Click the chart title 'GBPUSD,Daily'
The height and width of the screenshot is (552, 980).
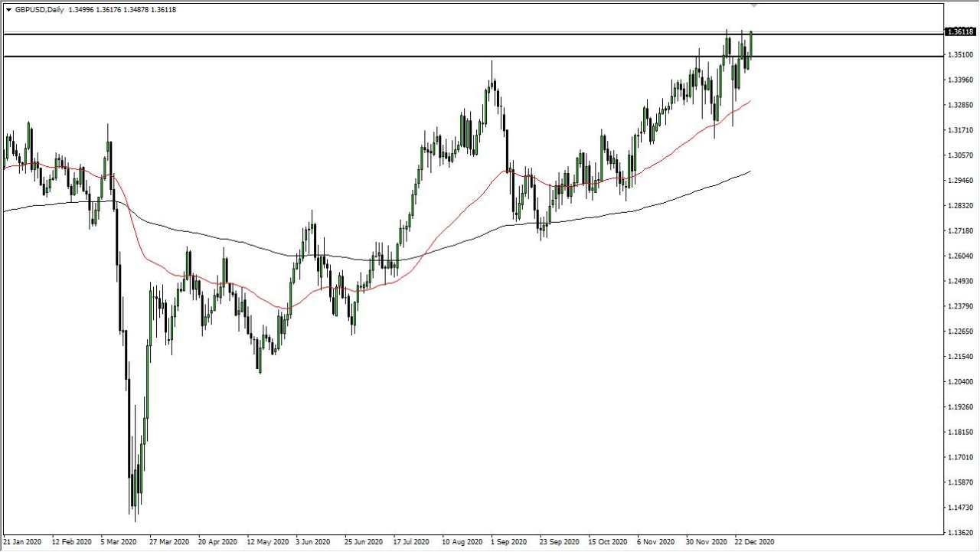pyautogui.click(x=40, y=10)
